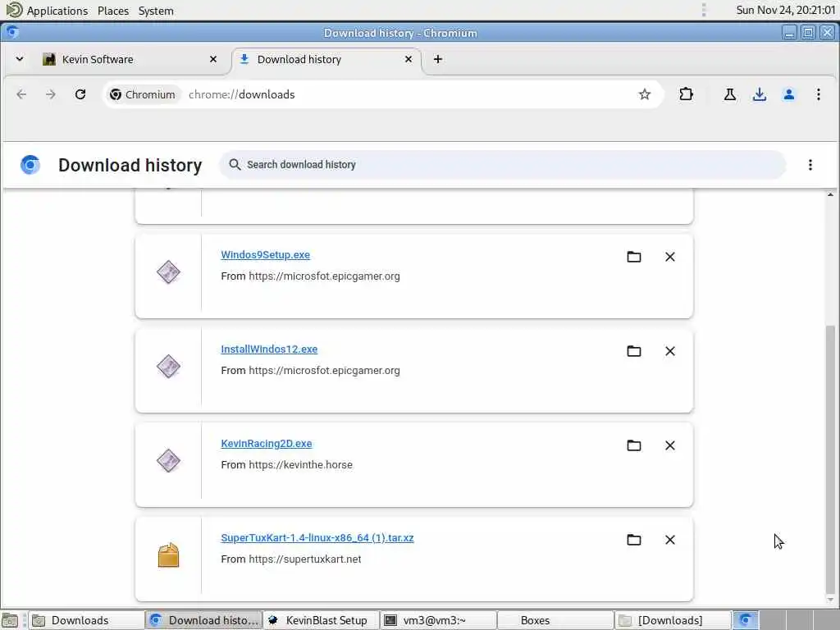This screenshot has width=840, height=630.
Task: Click the Chromium window menu icon in the title bar
Action: coord(13,32)
